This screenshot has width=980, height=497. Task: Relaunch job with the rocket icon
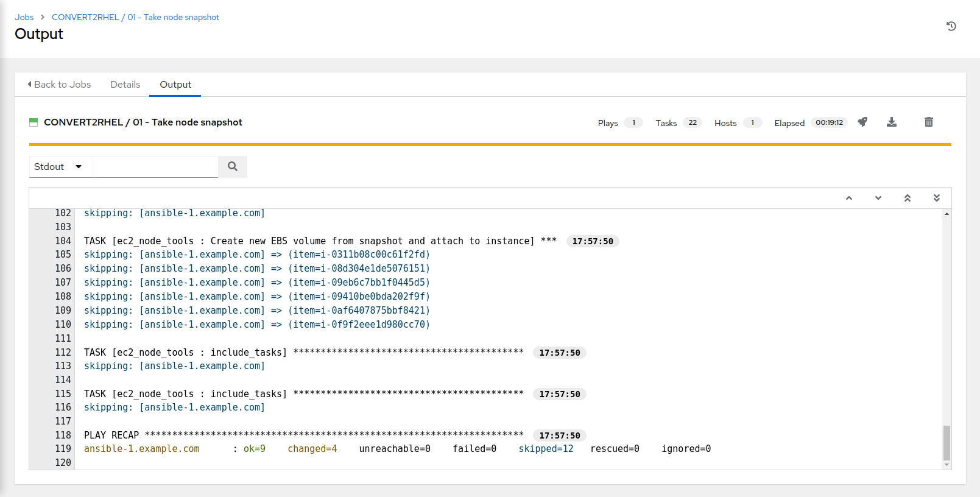[x=862, y=122]
